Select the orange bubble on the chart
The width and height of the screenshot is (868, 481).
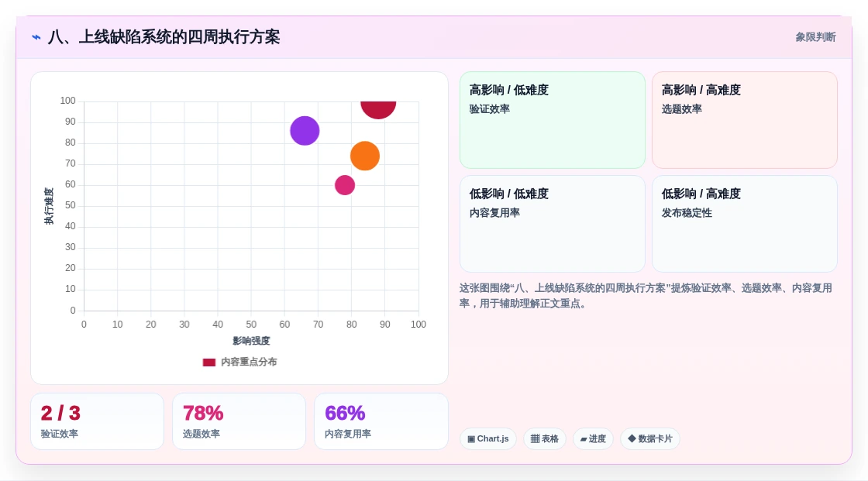click(365, 156)
